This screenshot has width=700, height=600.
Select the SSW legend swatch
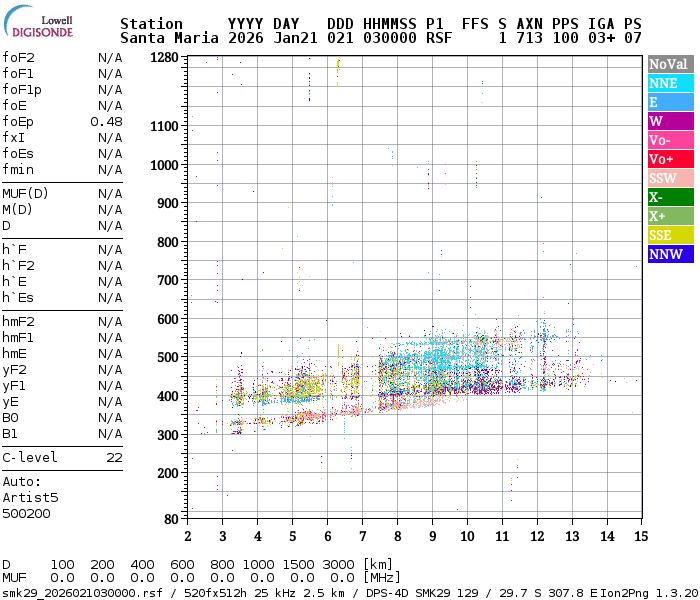click(669, 178)
